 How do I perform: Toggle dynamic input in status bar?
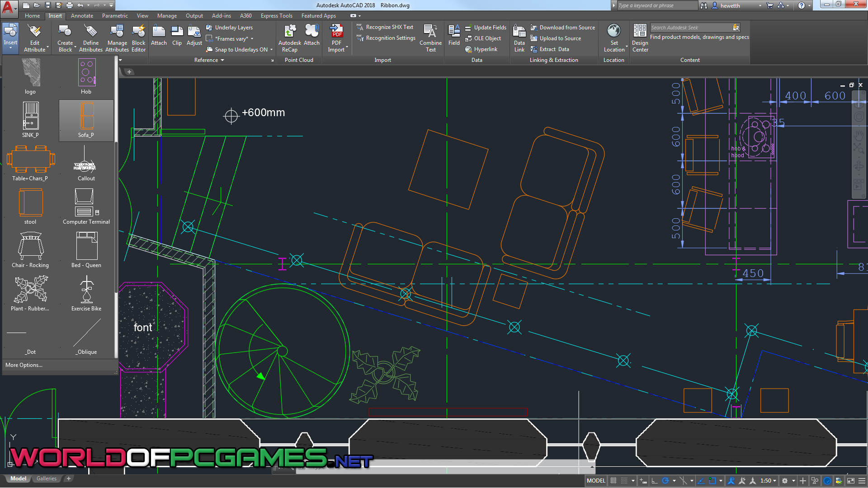pyautogui.click(x=643, y=481)
